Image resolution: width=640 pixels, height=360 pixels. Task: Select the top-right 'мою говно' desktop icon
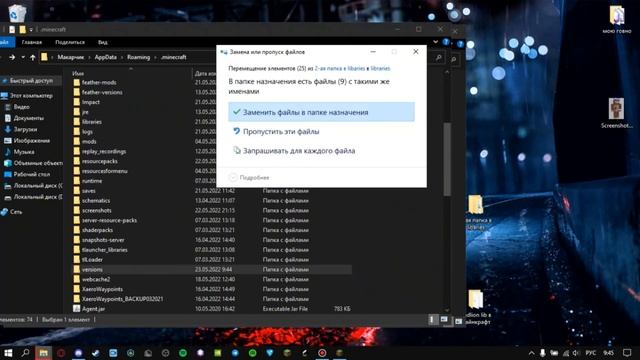(x=617, y=20)
